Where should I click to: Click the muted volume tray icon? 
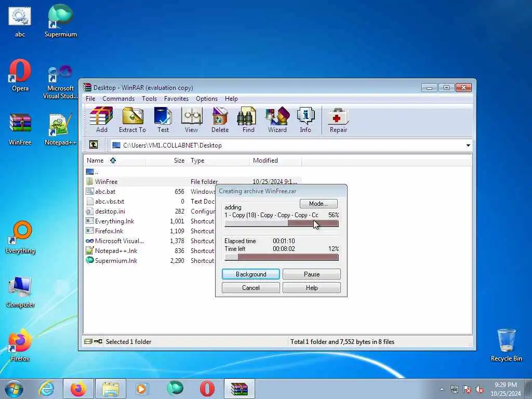pos(480,390)
